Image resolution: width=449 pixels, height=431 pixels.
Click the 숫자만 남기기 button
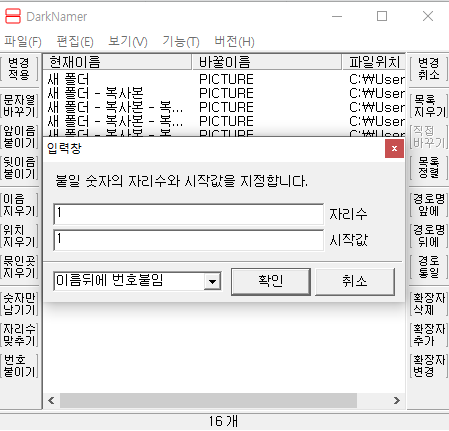(x=19, y=304)
